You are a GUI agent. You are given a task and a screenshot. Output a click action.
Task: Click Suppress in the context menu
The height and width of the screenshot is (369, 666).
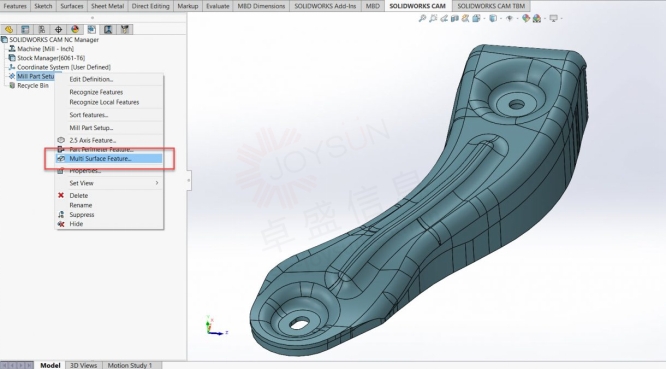(x=82, y=214)
